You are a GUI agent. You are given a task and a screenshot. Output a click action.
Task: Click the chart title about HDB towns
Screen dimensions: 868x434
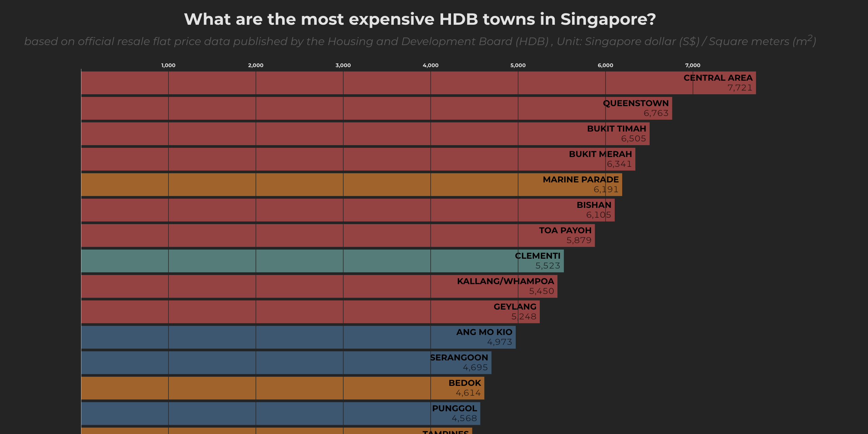pyautogui.click(x=420, y=19)
